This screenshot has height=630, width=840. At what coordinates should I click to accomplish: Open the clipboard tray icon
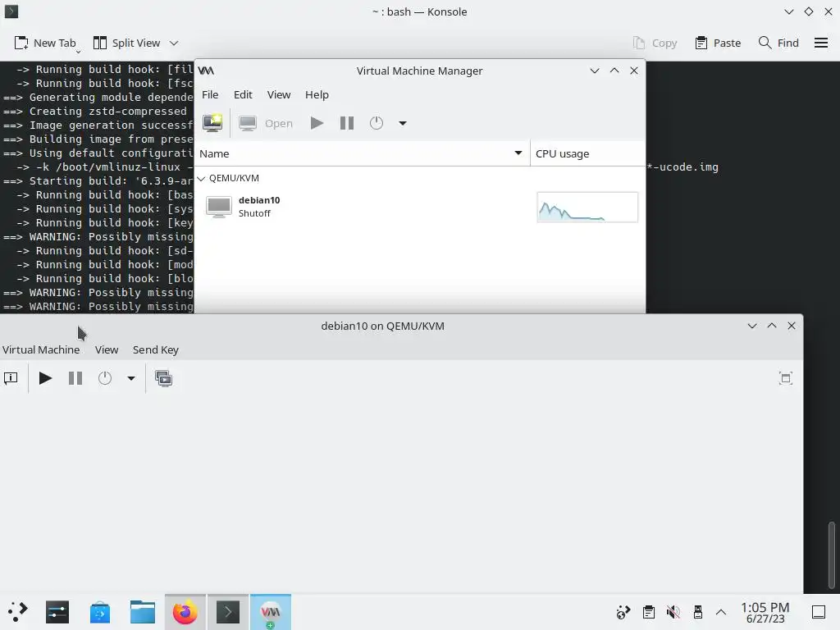point(648,612)
